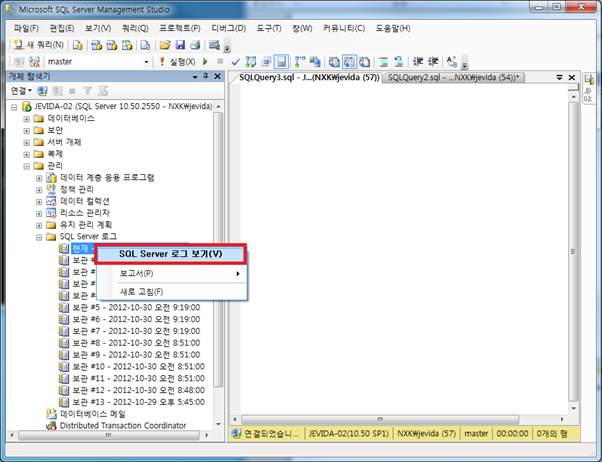
Task: Collapse the JEVIDA-02 server node
Action: click(x=14, y=107)
